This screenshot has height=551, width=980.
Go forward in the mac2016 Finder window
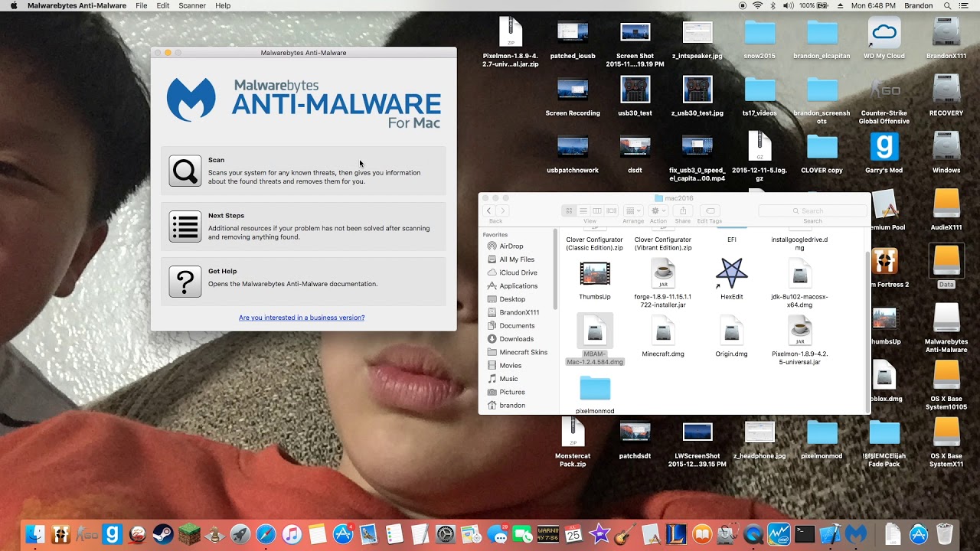pyautogui.click(x=502, y=210)
